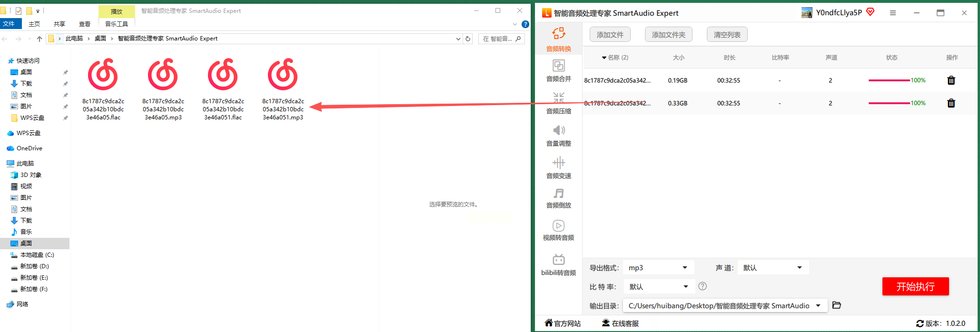Open 在线客服 online support link
The width and height of the screenshot is (980, 332).
(620, 323)
